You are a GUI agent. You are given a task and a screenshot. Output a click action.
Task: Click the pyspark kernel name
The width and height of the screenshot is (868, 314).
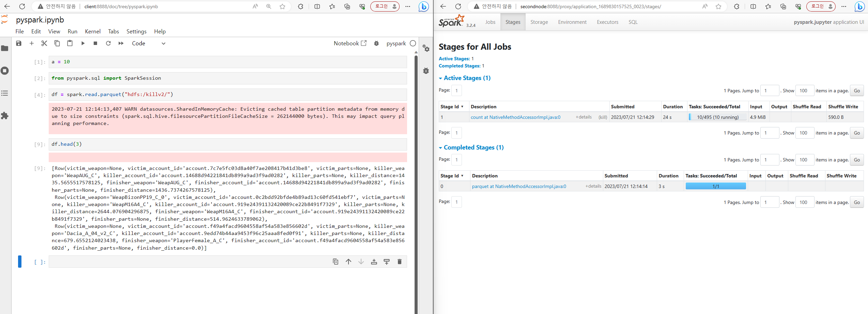click(396, 43)
